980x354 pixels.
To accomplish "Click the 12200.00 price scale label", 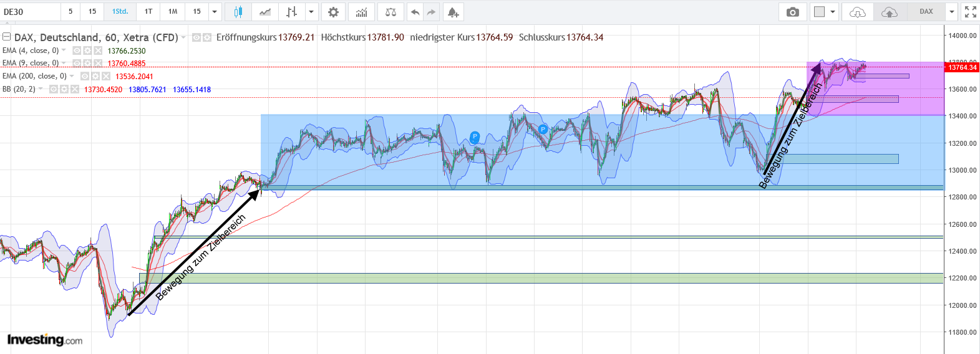I will point(963,278).
